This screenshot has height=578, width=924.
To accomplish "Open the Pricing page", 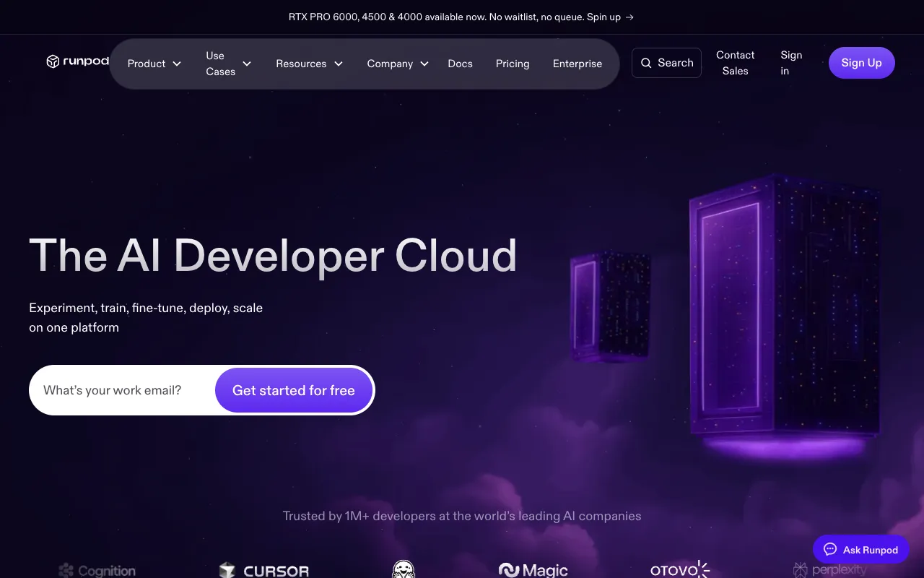I will pos(513,64).
